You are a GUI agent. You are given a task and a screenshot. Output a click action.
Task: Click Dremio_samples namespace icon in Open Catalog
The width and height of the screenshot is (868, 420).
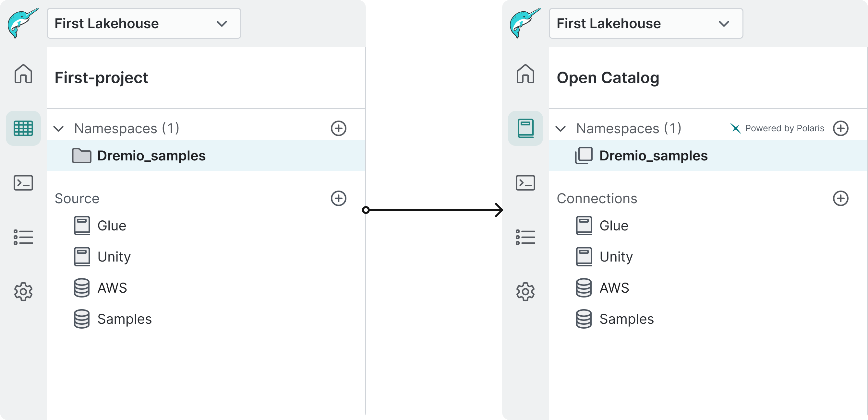click(584, 156)
